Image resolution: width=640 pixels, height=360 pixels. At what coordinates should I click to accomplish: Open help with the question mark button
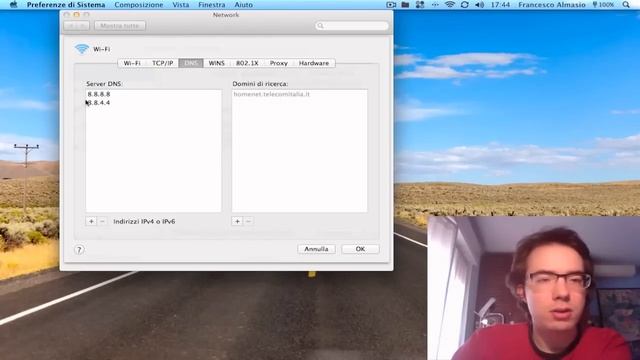pos(79,249)
